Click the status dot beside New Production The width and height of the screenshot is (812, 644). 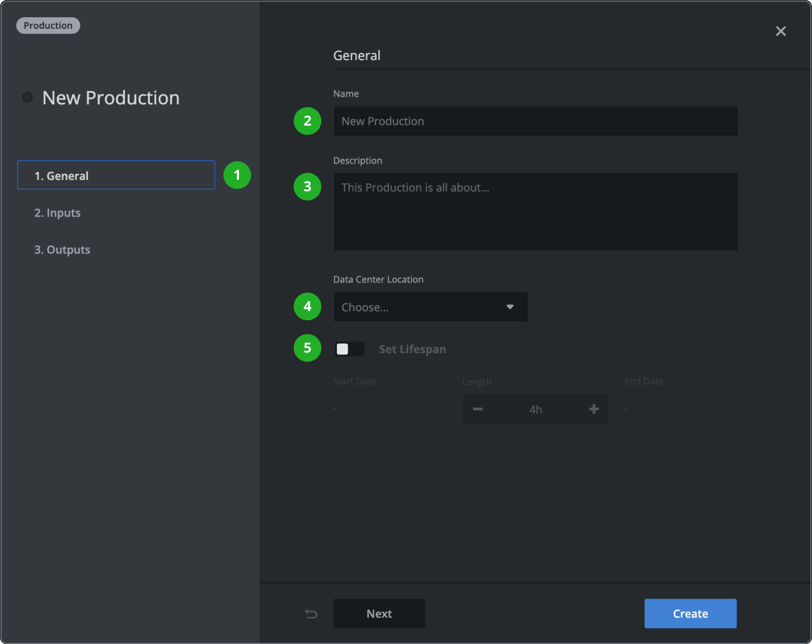pos(27,97)
